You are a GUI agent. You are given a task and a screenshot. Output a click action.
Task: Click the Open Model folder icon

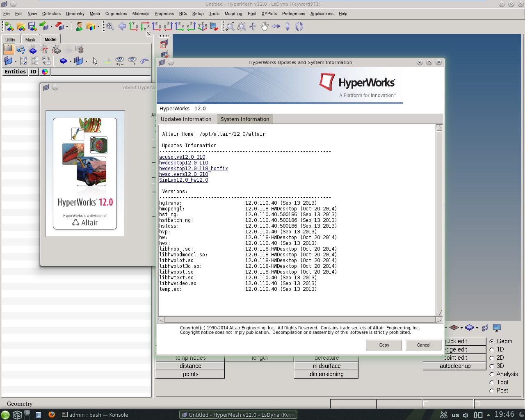[21, 27]
